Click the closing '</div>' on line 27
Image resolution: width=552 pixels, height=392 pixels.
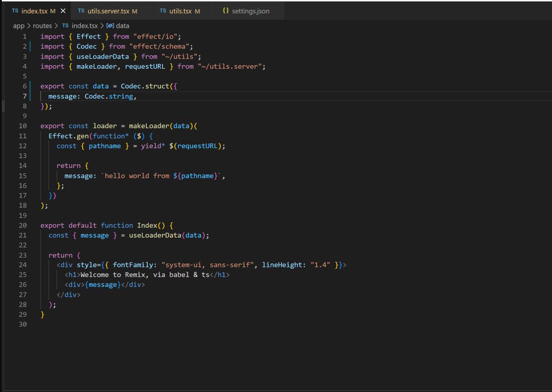point(69,295)
